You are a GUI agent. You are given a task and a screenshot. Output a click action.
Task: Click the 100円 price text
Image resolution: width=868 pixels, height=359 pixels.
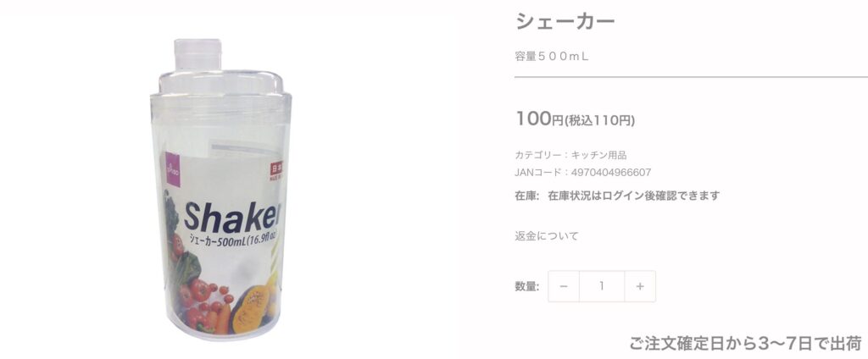[539, 119]
